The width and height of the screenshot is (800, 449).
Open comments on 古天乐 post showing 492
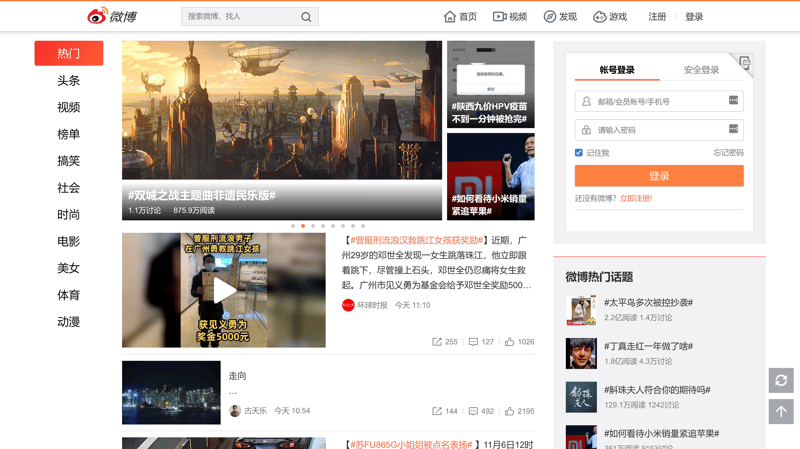pyautogui.click(x=481, y=411)
